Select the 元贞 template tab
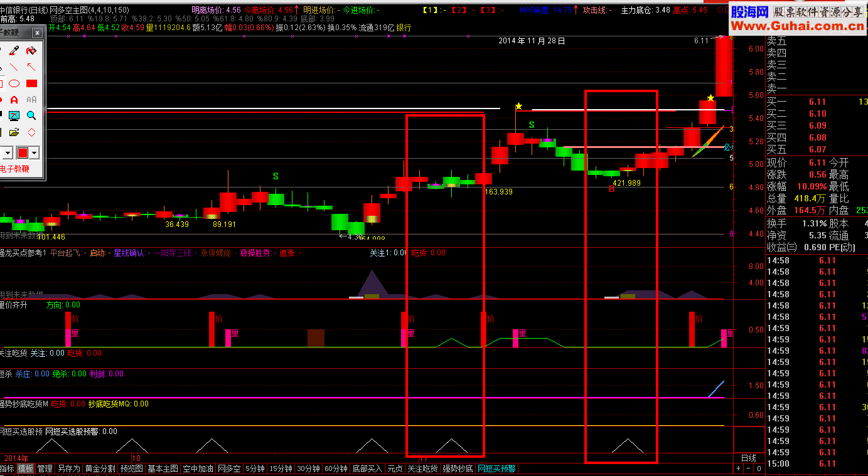Viewport: 868px width, 476px height. (x=395, y=468)
